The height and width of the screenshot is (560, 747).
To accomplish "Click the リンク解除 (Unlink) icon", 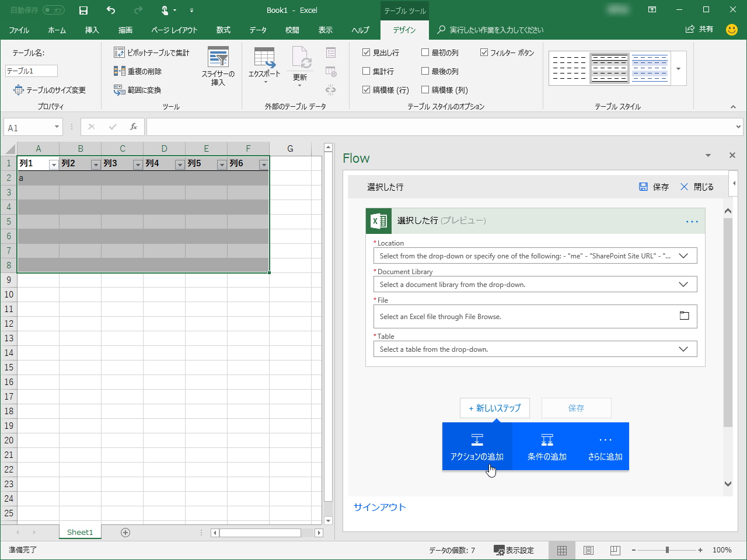I will tap(331, 90).
